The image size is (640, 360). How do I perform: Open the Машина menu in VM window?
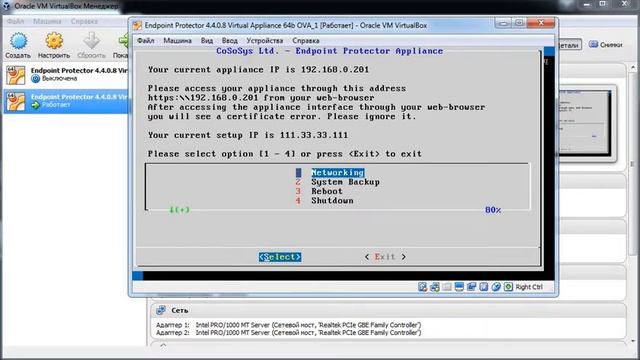(x=178, y=40)
